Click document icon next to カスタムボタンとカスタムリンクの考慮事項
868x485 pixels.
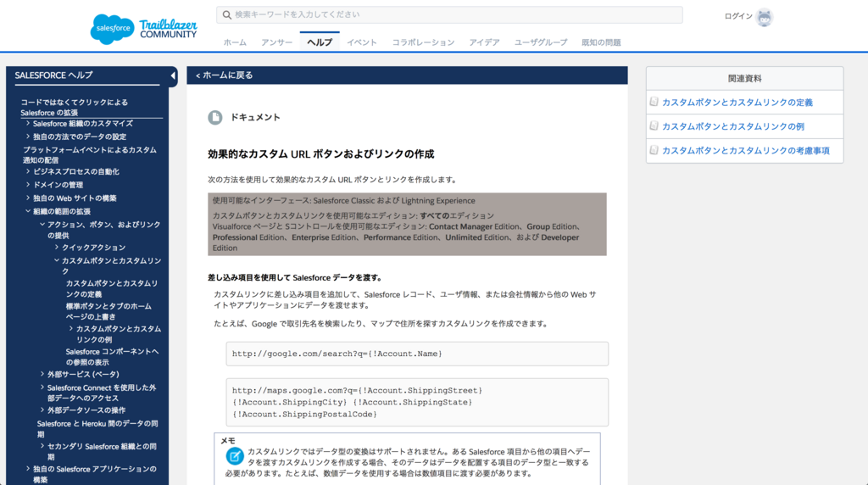click(x=654, y=150)
